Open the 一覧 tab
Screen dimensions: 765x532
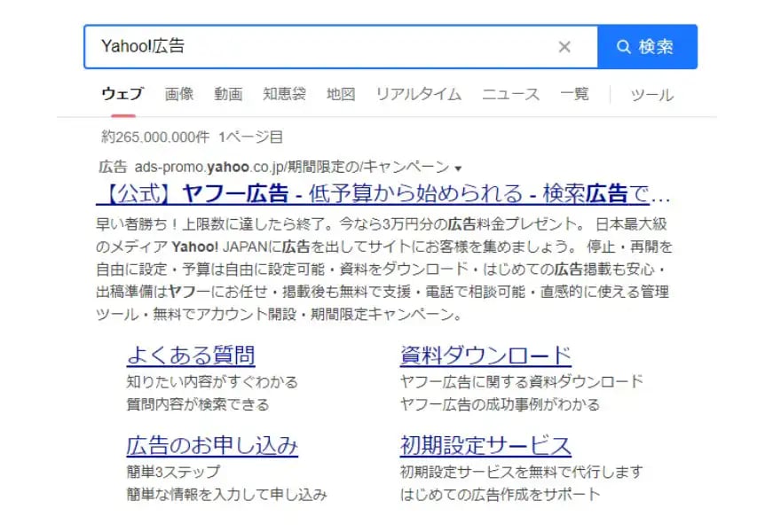[574, 94]
